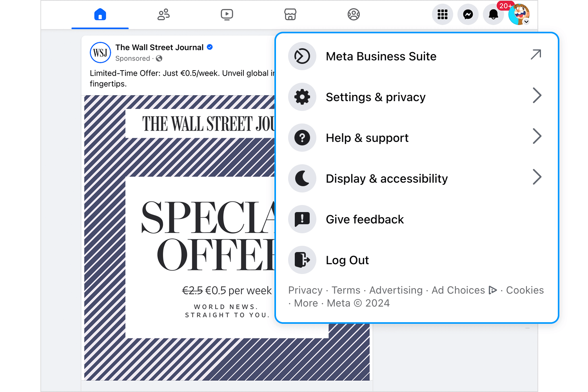588x392 pixels.
Task: Click the 20+ notification badge
Action: [x=505, y=6]
